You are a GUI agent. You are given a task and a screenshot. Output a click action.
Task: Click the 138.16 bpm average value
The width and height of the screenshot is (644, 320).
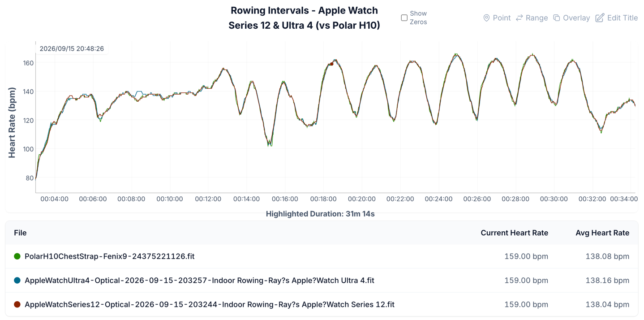pos(607,281)
